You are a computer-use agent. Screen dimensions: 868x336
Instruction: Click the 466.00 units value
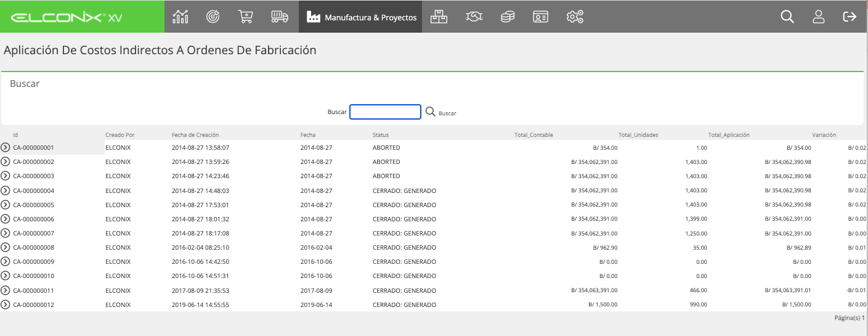click(699, 290)
